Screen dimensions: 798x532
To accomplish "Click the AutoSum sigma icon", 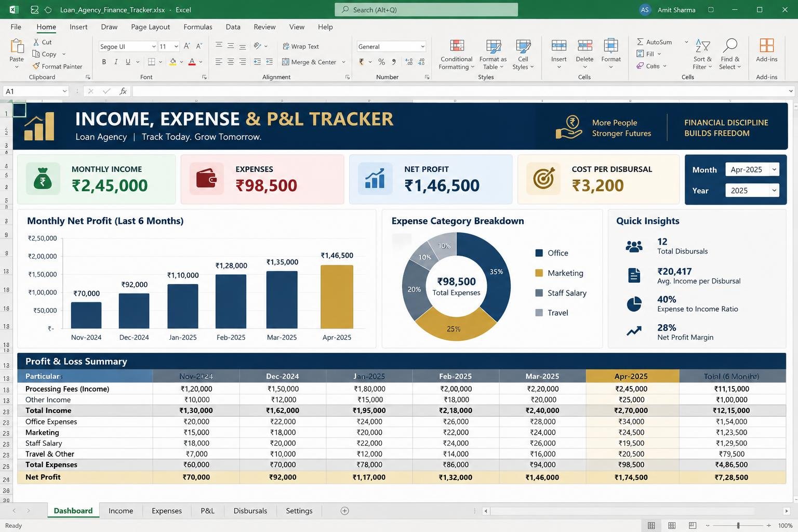I will 640,42.
